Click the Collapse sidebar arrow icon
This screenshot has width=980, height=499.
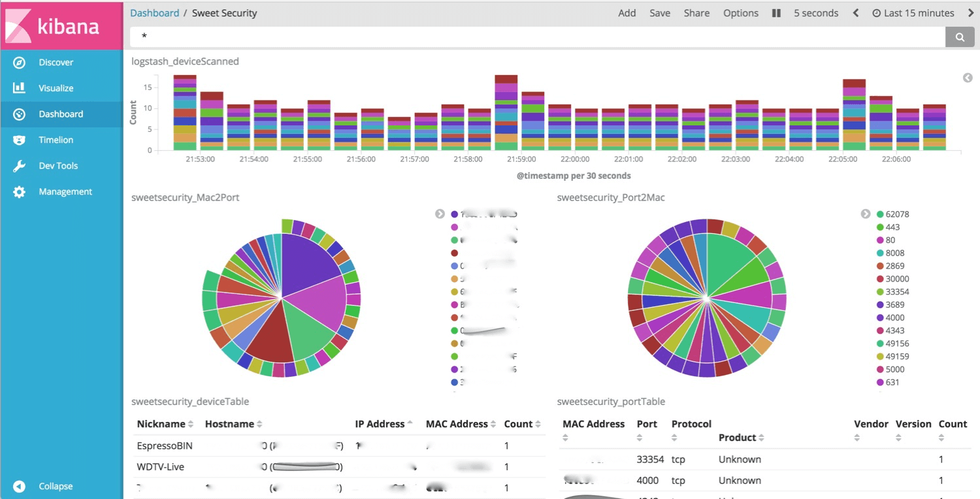click(x=19, y=487)
